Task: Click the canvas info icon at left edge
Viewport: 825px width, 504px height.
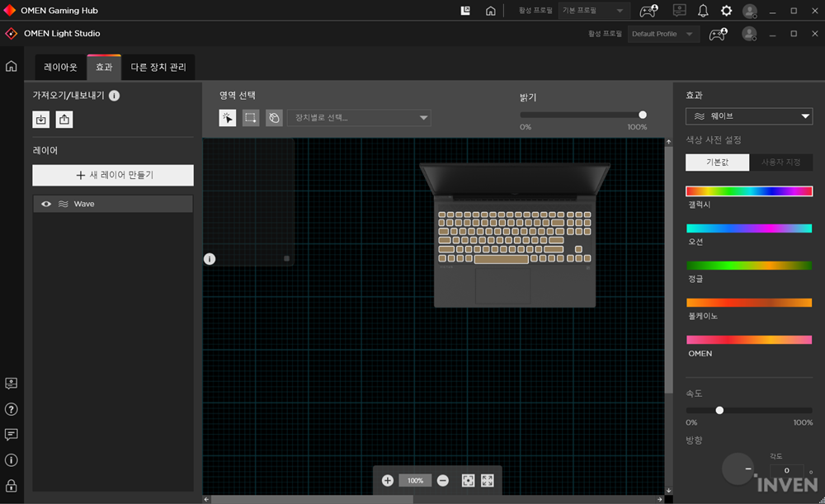Action: coord(210,259)
